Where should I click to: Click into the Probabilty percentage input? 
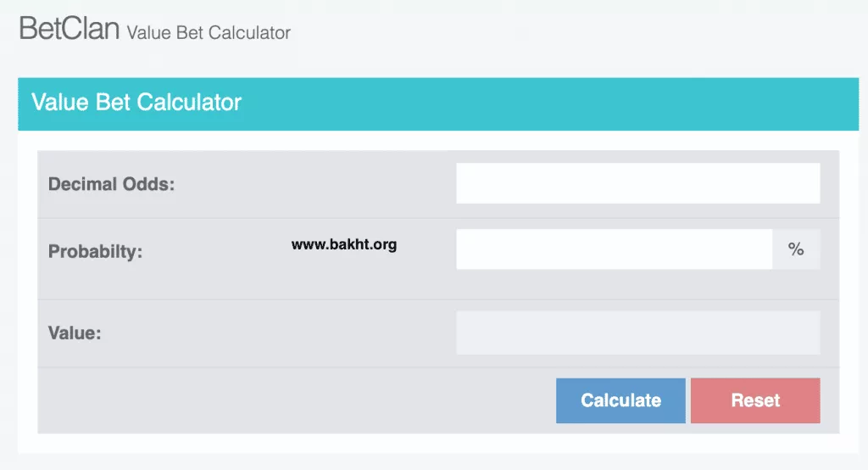(x=614, y=249)
